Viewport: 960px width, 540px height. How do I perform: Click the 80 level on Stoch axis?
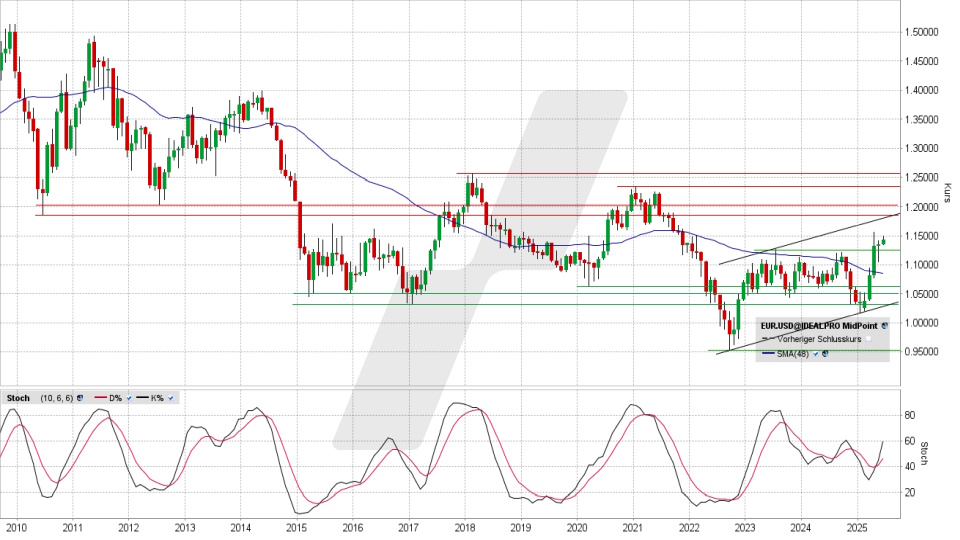[x=910, y=415]
